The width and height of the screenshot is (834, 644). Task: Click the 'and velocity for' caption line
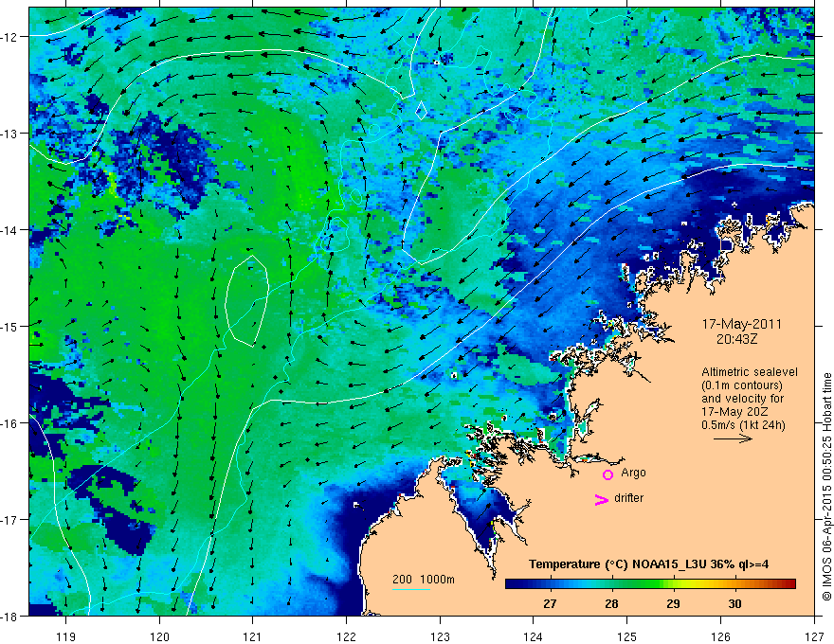pyautogui.click(x=742, y=399)
